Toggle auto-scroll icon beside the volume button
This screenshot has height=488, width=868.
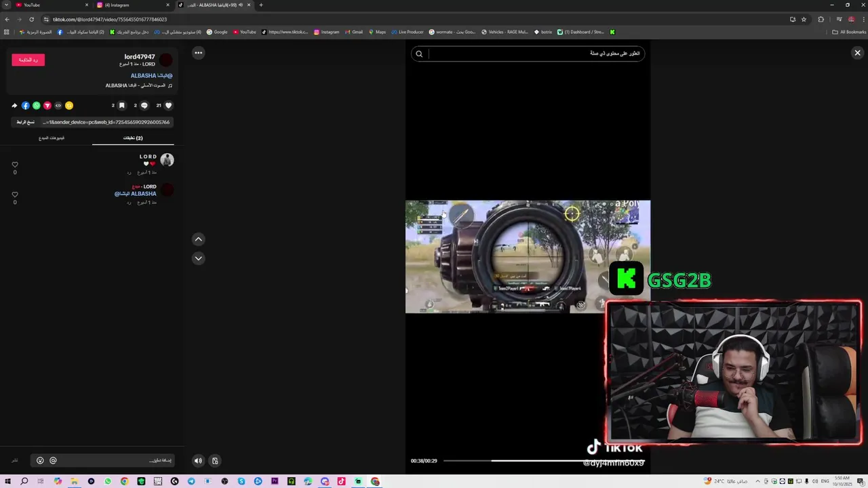pyautogui.click(x=215, y=461)
